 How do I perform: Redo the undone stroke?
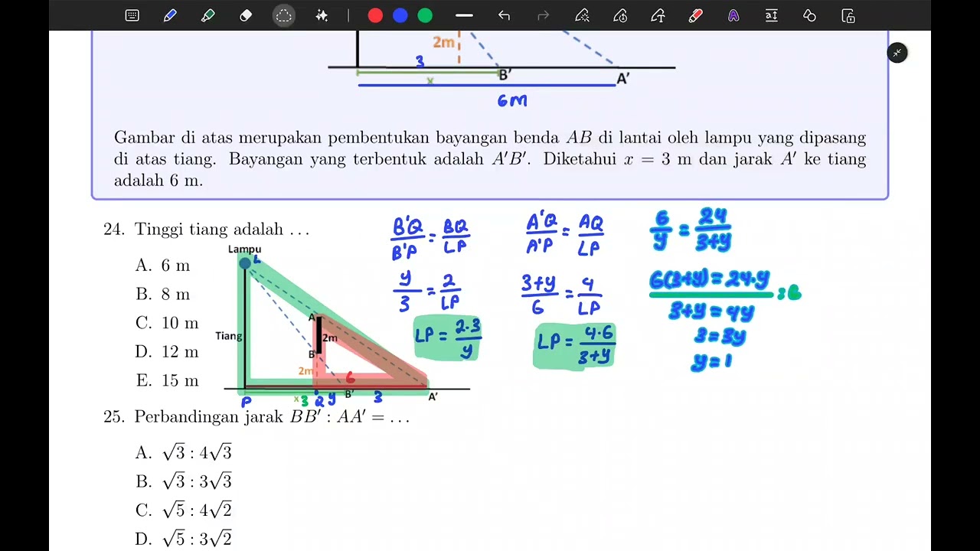coord(544,15)
